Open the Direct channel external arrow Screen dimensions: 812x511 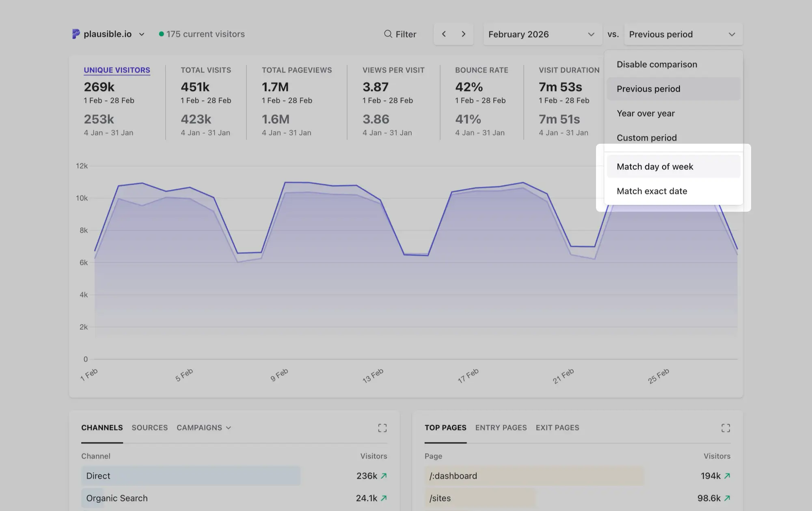[x=384, y=476]
